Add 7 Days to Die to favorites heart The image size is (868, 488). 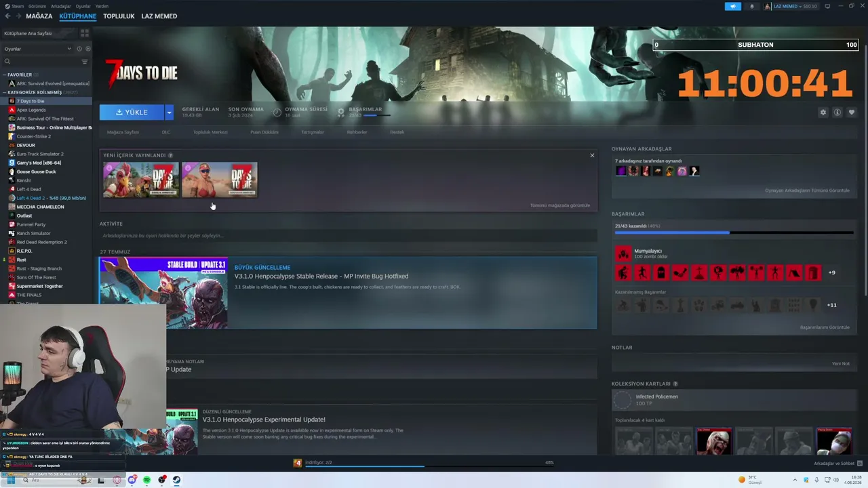coord(852,113)
